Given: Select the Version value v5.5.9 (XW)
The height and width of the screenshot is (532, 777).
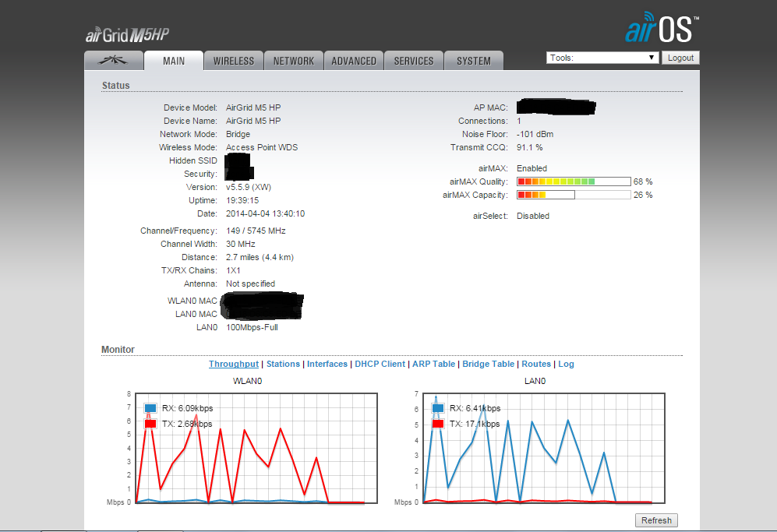Looking at the screenshot, I should pyautogui.click(x=249, y=187).
